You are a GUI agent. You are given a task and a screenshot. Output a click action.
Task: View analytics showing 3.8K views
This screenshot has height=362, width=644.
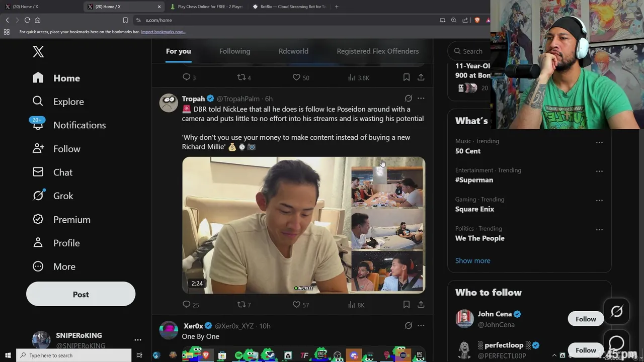coord(358,77)
